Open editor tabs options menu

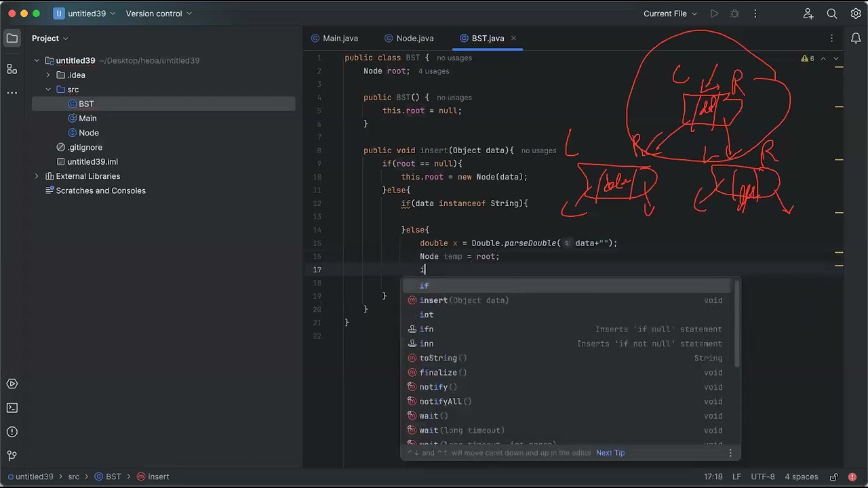click(x=831, y=39)
